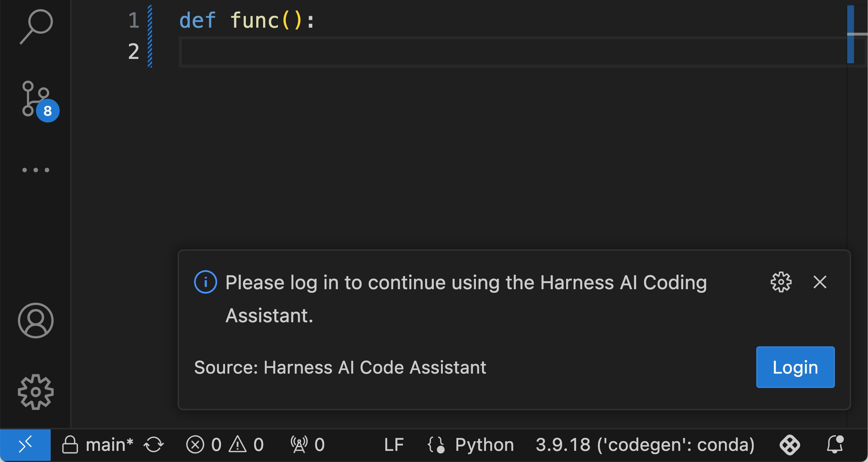The width and height of the screenshot is (868, 462).
Task: Place cursor on empty line 2
Action: pos(513,52)
